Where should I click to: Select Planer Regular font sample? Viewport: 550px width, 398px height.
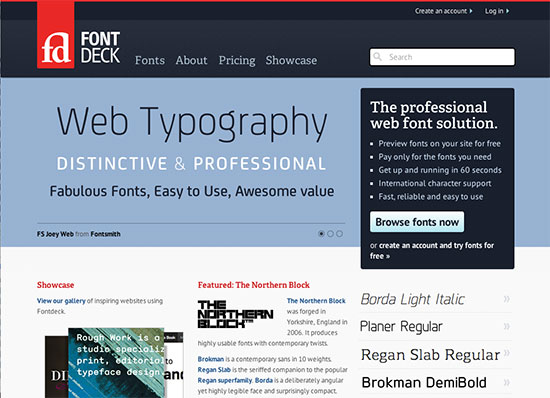click(401, 326)
